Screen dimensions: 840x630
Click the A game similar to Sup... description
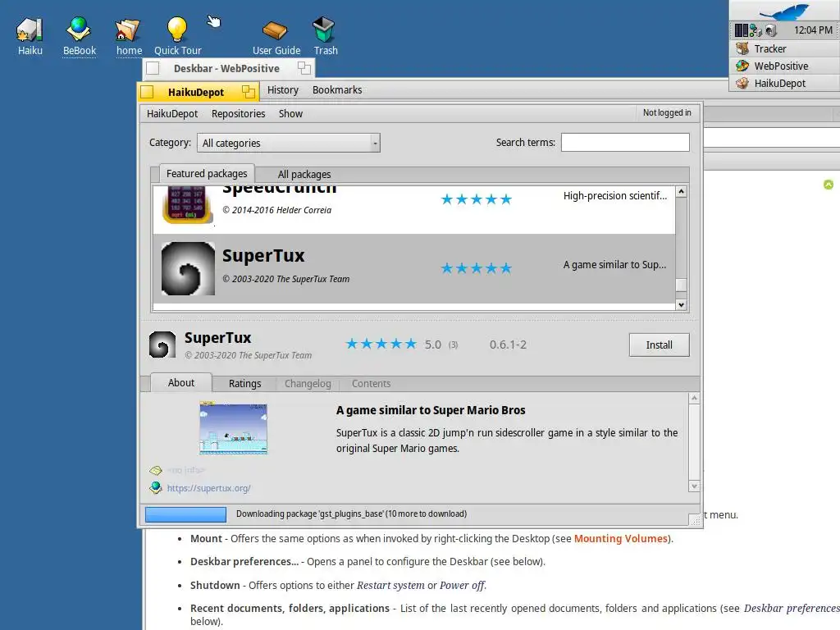614,265
